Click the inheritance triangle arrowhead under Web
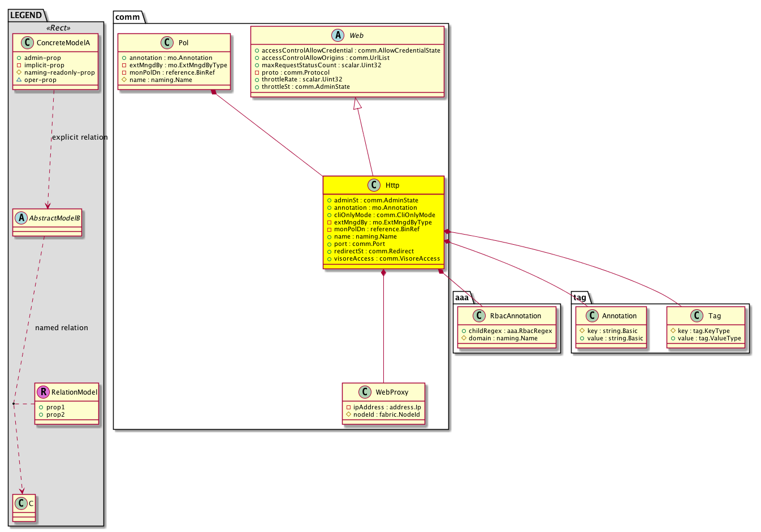This screenshot has height=532, width=761. click(x=357, y=103)
